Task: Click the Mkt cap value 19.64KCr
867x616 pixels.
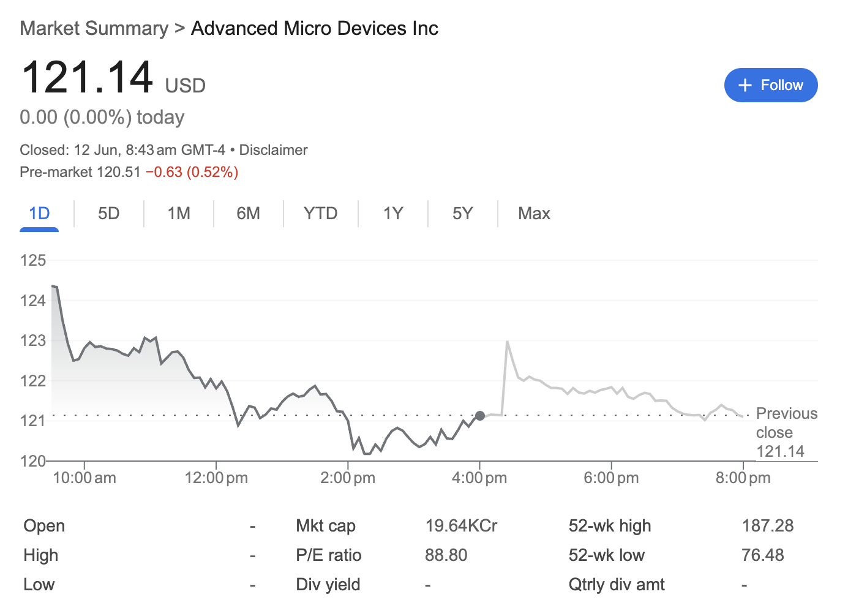Action: coord(462,526)
